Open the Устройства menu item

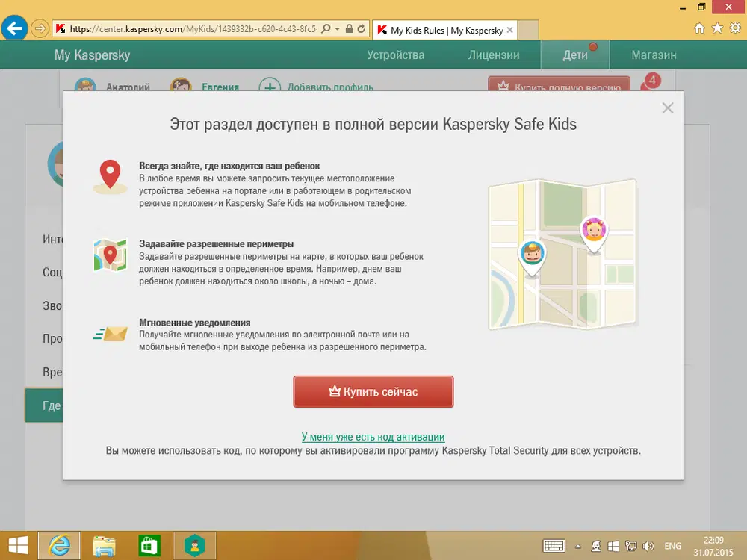395,55
